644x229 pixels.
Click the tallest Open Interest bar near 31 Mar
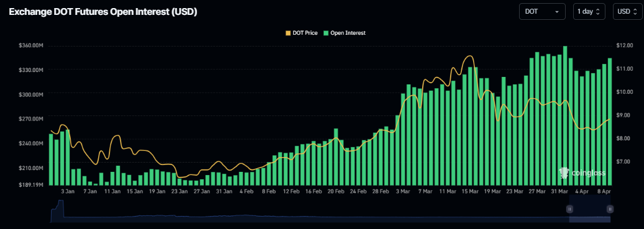point(564,115)
